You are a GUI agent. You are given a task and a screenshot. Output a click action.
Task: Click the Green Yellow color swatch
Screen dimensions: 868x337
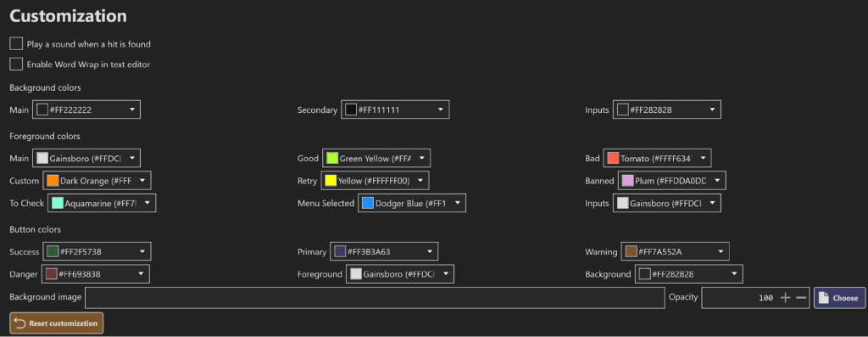332,159
